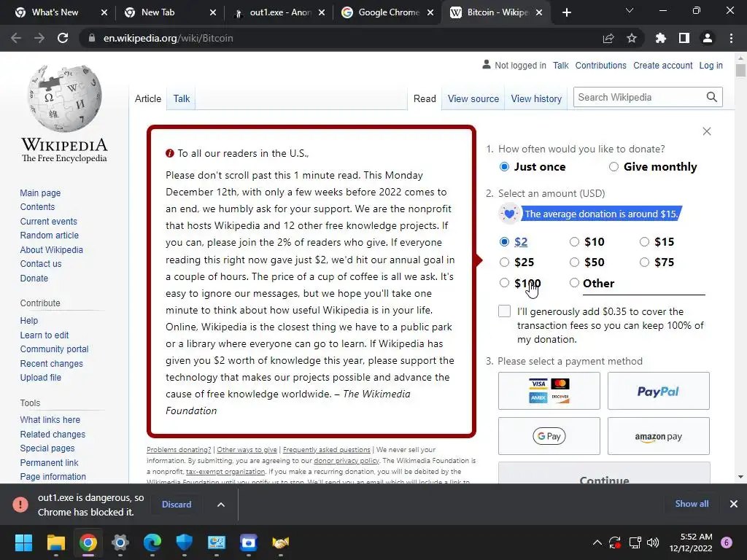Choose the $50 donation amount
This screenshot has height=560, width=747.
pos(574,262)
